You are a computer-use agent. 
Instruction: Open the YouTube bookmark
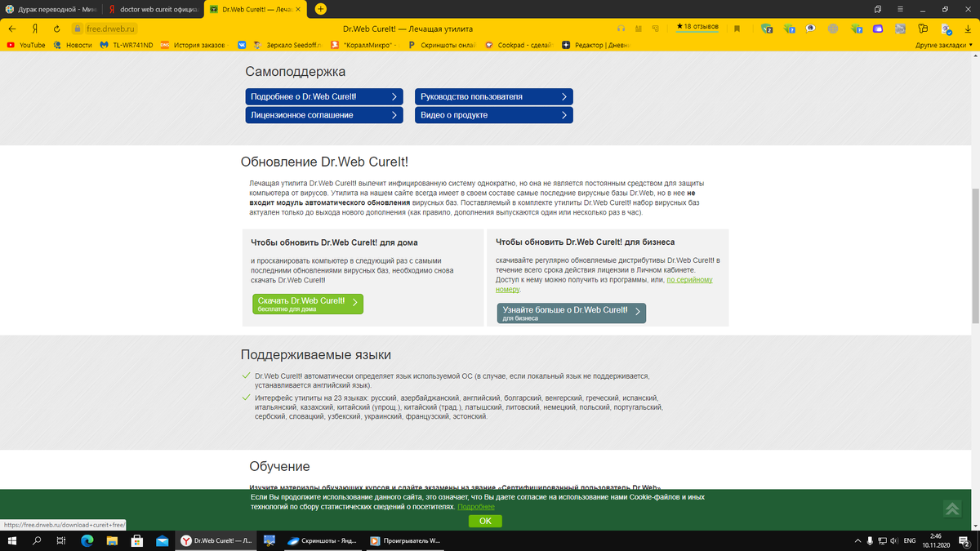(x=26, y=45)
